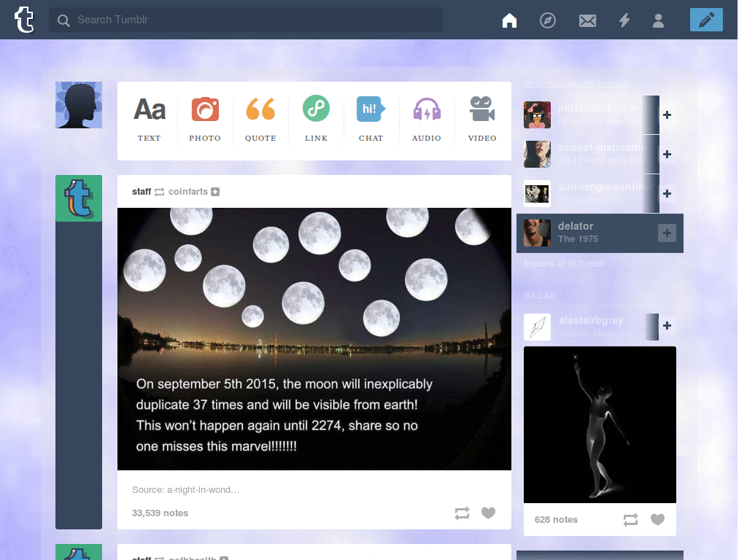Open the radar glowing figure image
Viewport: 747px width, 560px height.
coord(600,424)
